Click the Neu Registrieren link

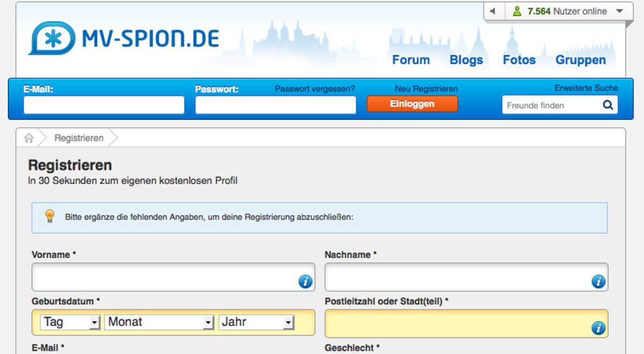click(427, 89)
